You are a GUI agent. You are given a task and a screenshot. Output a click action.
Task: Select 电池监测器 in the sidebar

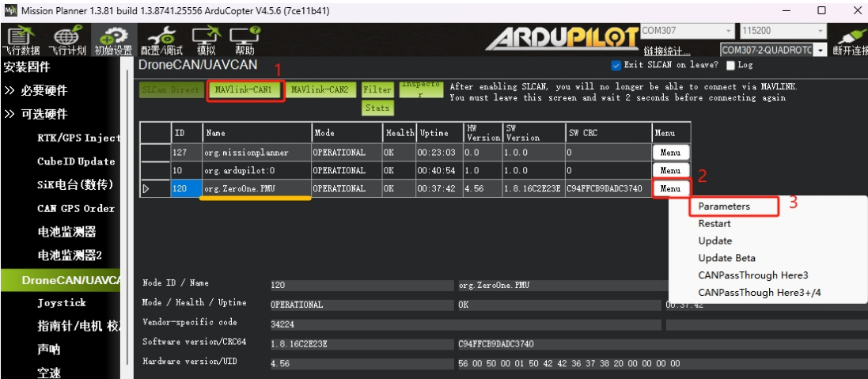tap(66, 232)
